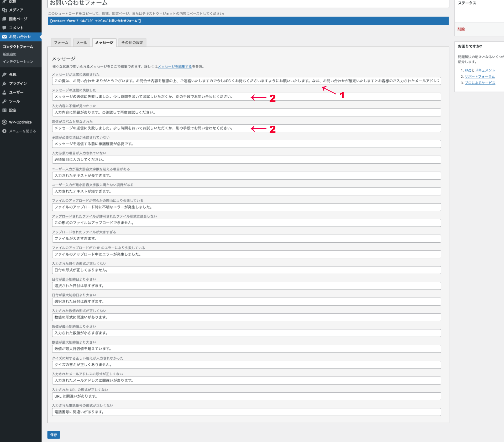
Task: Open the WP-Optimize menu item
Action: (x=20, y=122)
